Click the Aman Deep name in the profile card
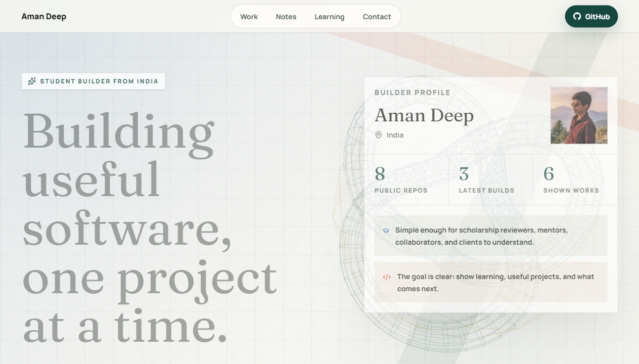This screenshot has width=639, height=364. (424, 115)
